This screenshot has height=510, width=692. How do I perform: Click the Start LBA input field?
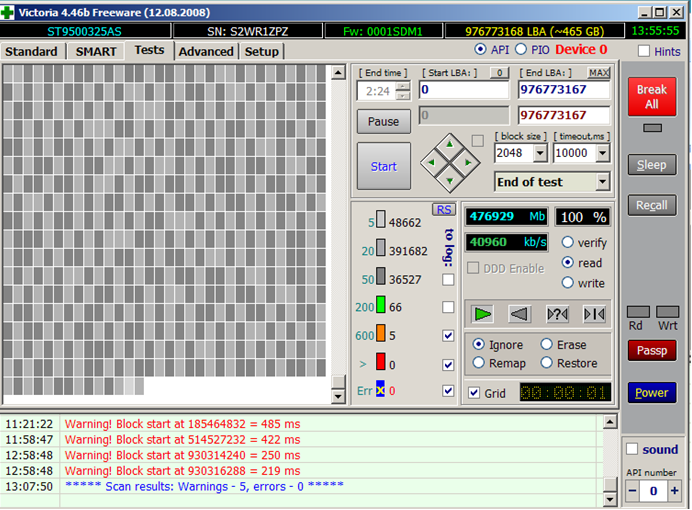(x=464, y=90)
